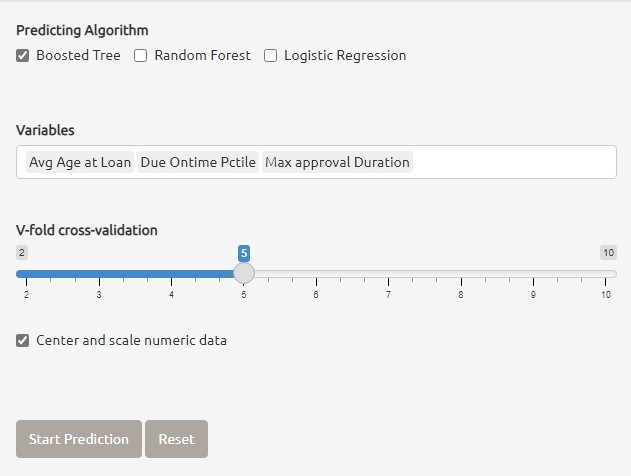Set cross-validation slider to tick 4
This screenshot has width=631, height=476.
click(x=171, y=274)
